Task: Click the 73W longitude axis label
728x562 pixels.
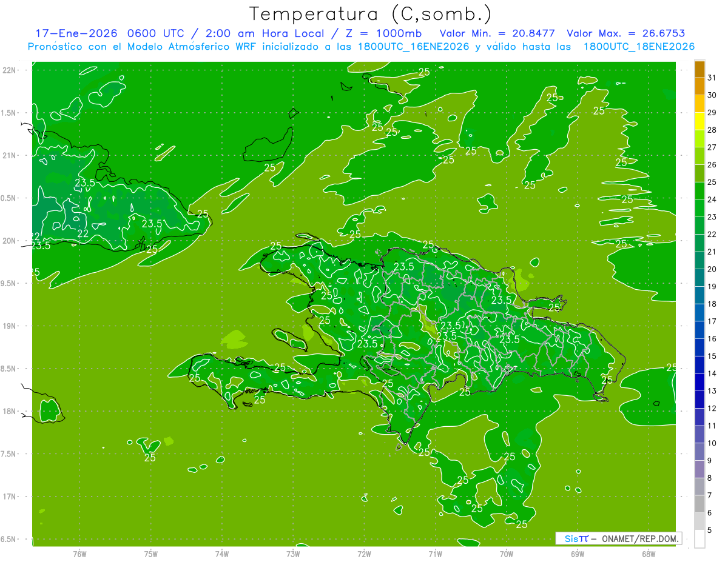Action: click(293, 554)
